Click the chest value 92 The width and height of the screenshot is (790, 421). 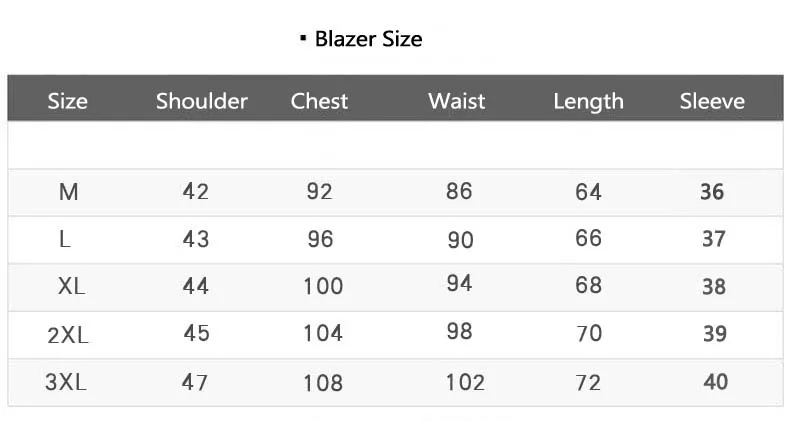pos(319,191)
